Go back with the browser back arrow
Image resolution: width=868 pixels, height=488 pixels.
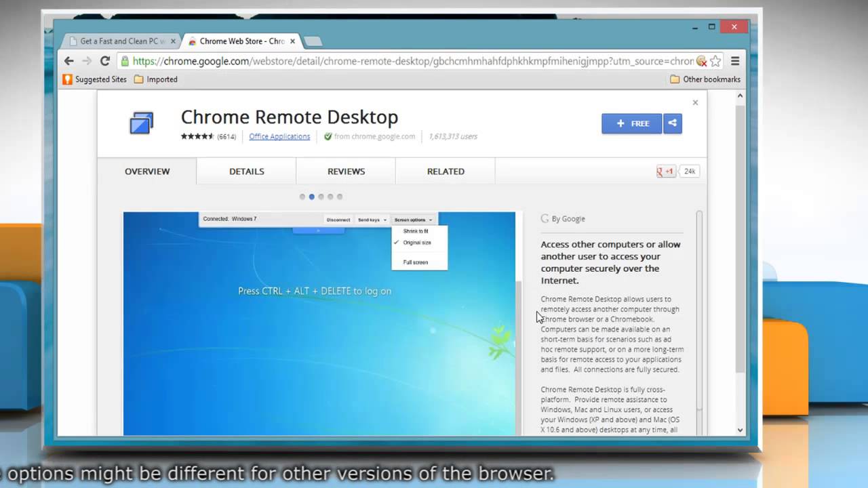pyautogui.click(x=68, y=61)
